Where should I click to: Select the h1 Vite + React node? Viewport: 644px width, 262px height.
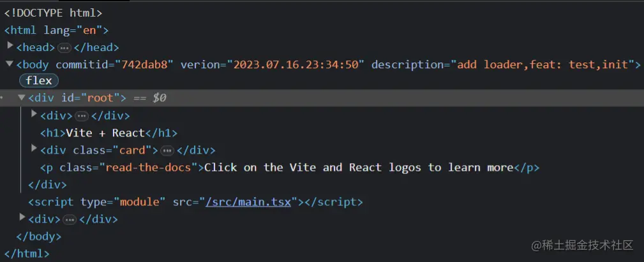point(109,133)
